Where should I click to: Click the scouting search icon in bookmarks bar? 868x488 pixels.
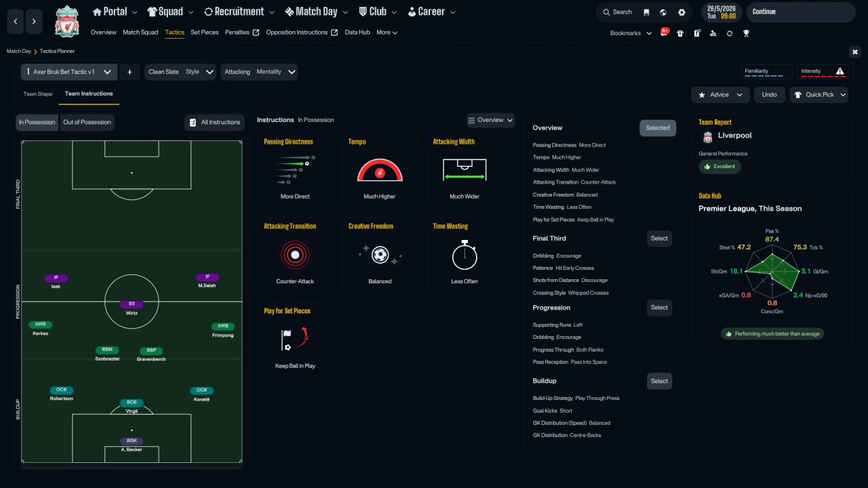point(713,33)
